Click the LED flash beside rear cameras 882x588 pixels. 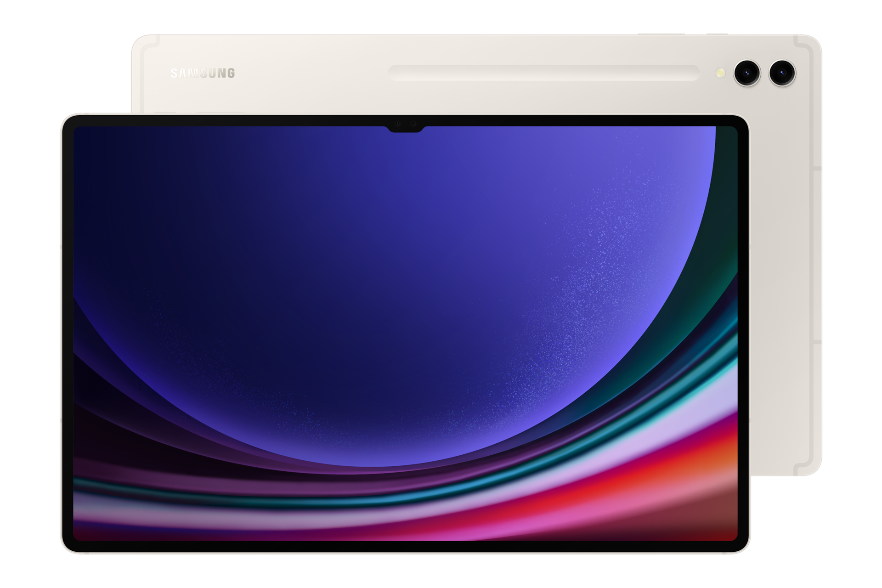point(720,73)
